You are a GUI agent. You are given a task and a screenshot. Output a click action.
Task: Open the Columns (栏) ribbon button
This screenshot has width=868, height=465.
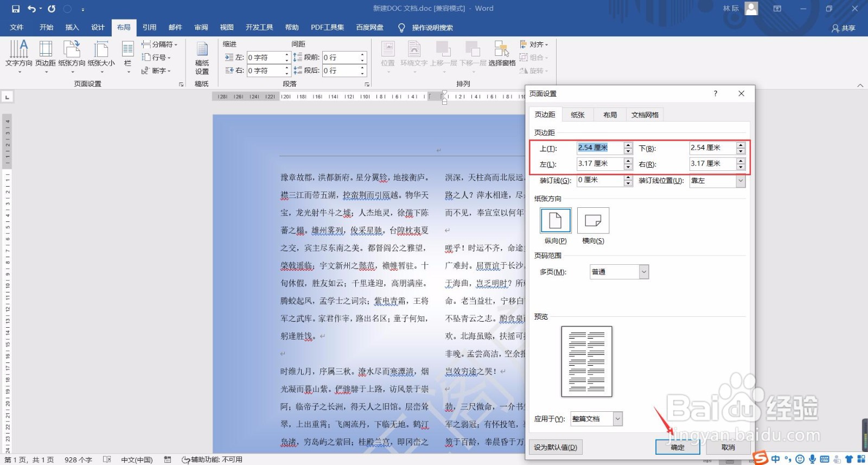tap(128, 56)
